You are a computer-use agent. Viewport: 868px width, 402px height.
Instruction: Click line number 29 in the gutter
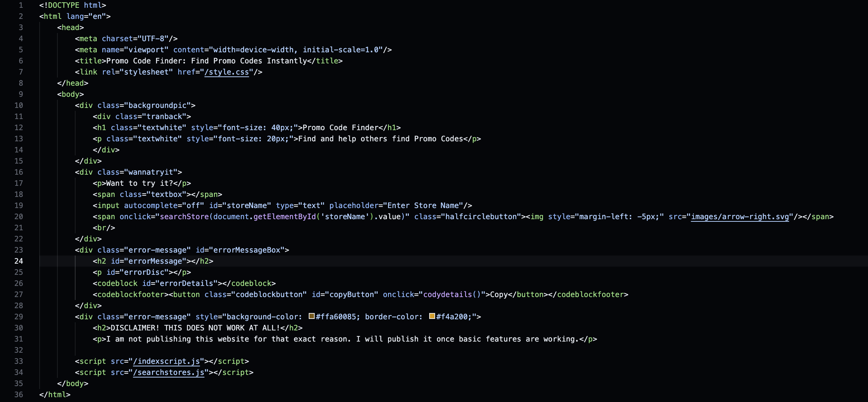pos(19,317)
